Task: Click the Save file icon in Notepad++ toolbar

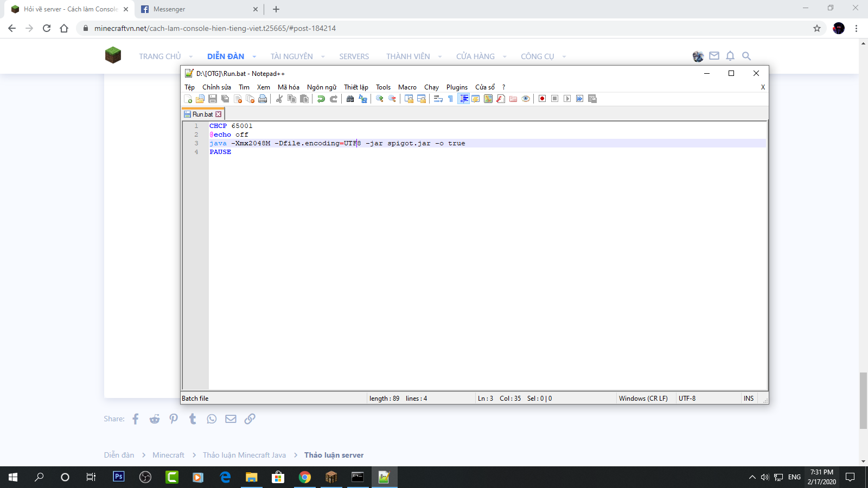Action: pos(213,99)
